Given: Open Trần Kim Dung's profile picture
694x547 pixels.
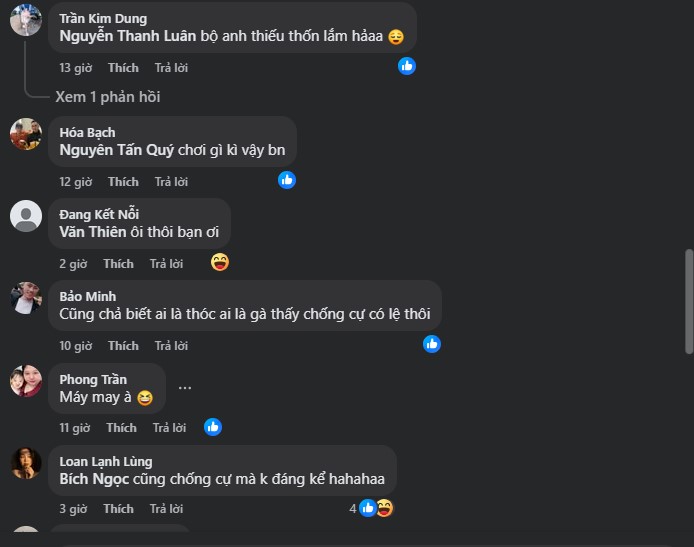Looking at the screenshot, I should (26, 20).
